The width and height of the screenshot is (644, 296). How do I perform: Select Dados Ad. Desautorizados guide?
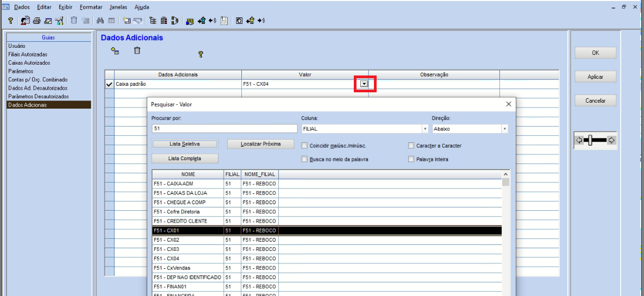tap(49, 88)
